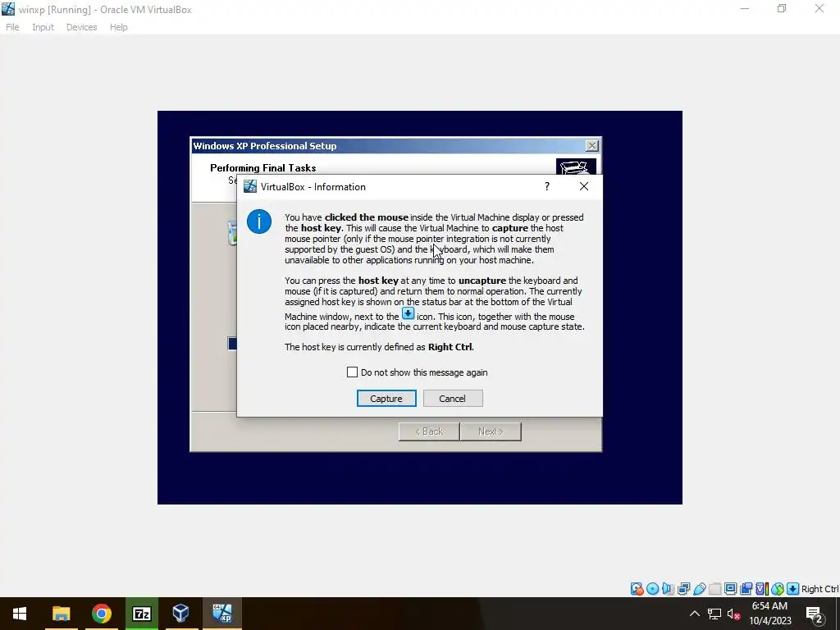Check 'Do not show this message again'
The image size is (840, 630).
352,372
